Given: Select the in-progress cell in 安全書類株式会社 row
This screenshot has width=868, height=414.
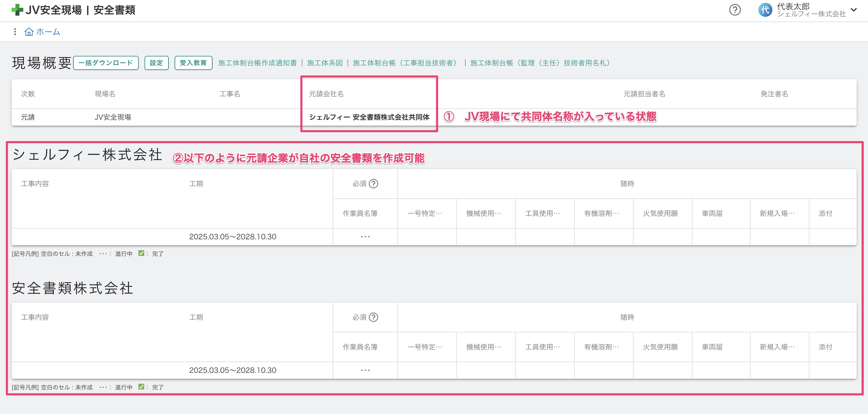Looking at the screenshot, I should tap(365, 370).
